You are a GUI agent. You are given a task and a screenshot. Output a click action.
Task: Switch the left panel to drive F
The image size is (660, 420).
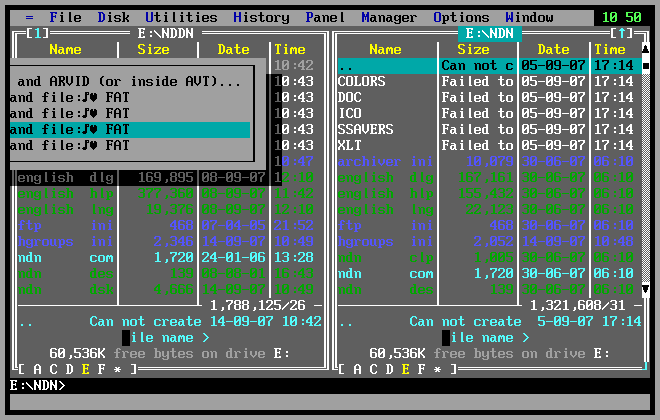coord(101,369)
